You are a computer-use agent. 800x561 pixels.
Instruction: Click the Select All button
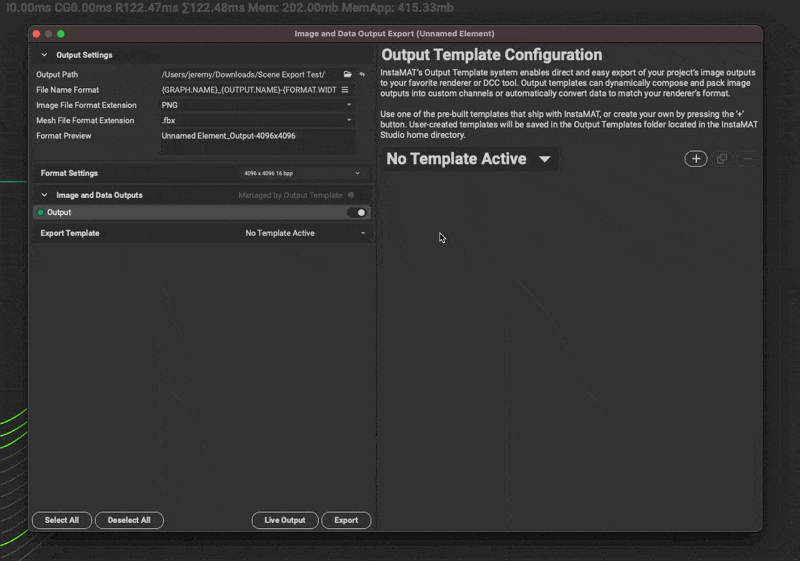[62, 520]
